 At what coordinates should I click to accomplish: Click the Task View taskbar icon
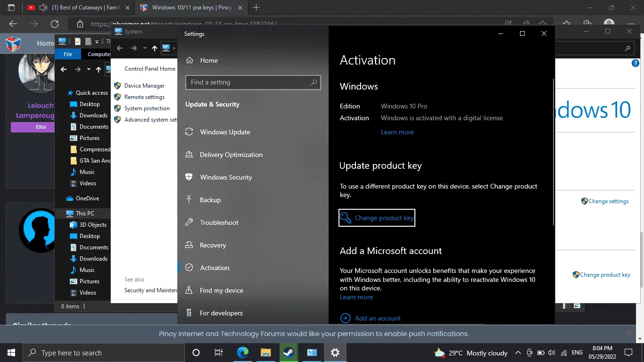(x=219, y=353)
